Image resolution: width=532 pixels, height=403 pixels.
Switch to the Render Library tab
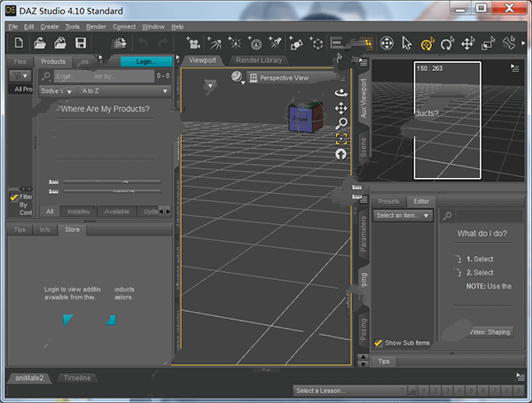click(x=259, y=60)
